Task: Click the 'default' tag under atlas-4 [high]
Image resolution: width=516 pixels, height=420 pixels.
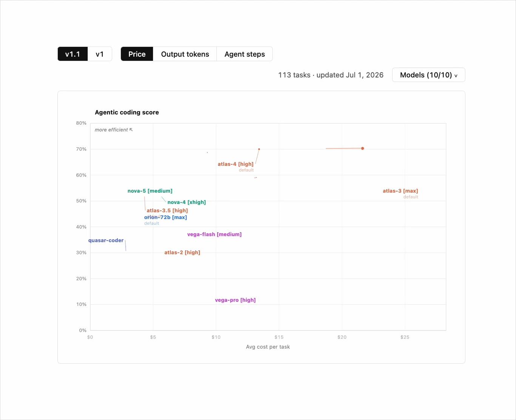Action: coord(246,170)
